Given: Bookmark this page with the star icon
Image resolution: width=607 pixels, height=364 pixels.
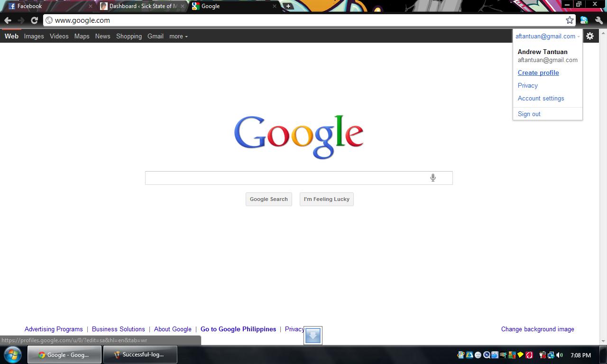Looking at the screenshot, I should pyautogui.click(x=570, y=20).
